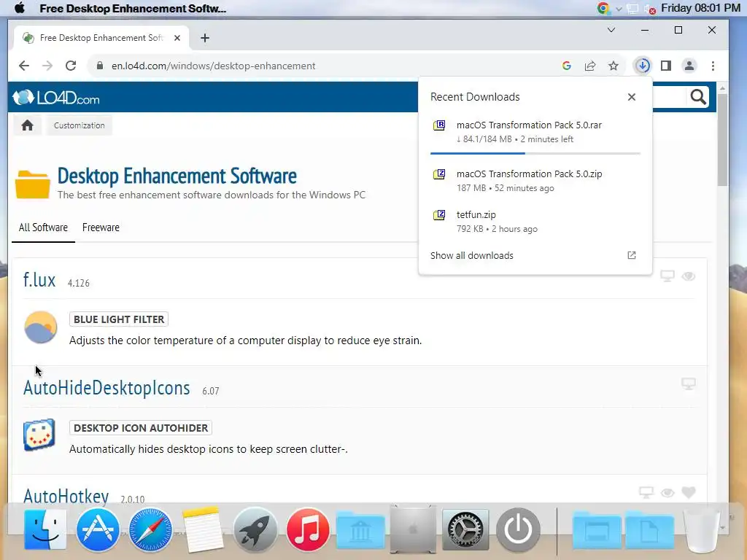Click the padlock site info icon
The width and height of the screenshot is (747, 560).
point(99,66)
